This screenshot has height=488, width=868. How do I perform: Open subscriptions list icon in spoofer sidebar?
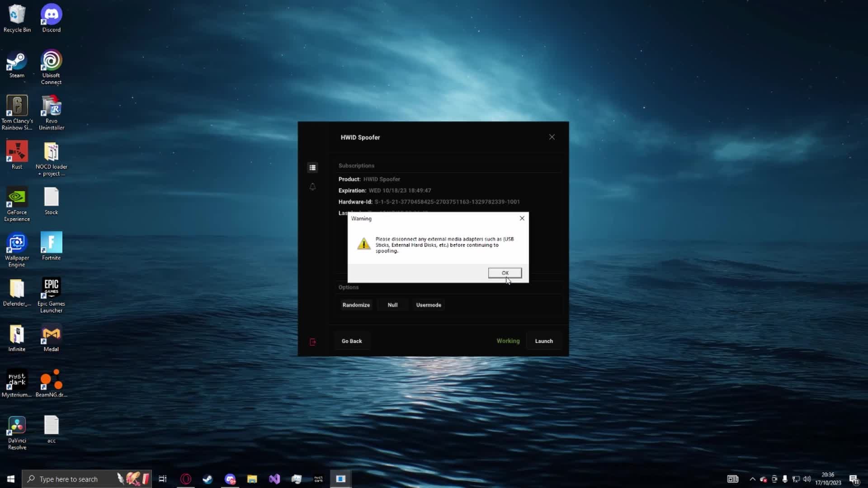pyautogui.click(x=312, y=168)
